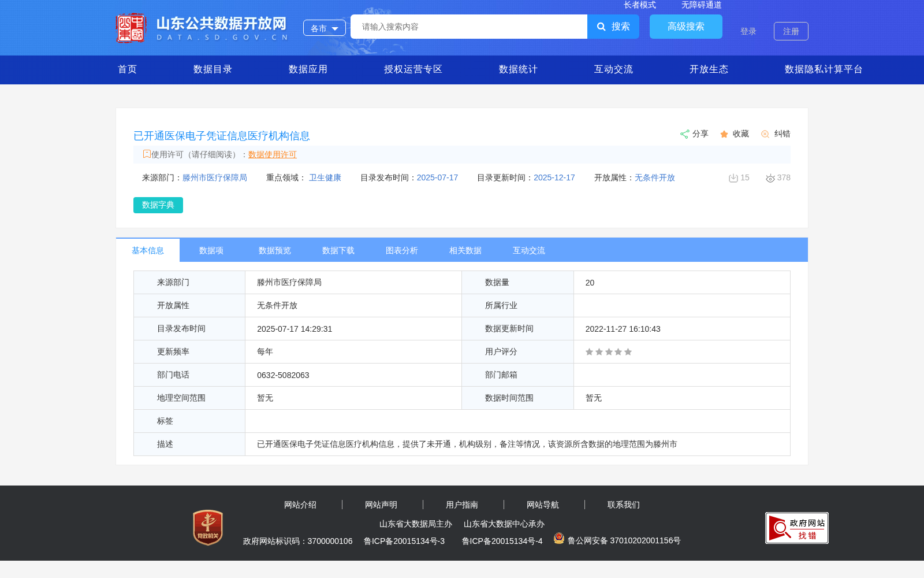Click the 政府网站找错 badge

(x=797, y=528)
